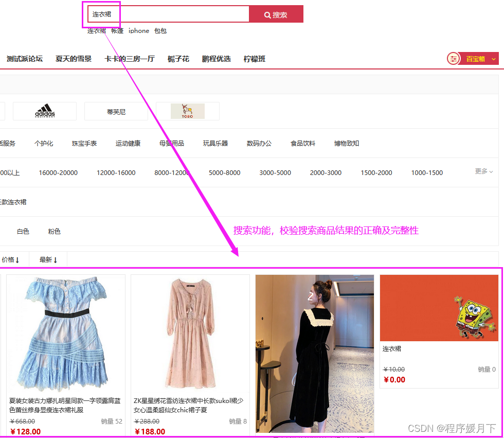Select the 数码办公 category filter
This screenshot has height=438, width=504.
259,144
